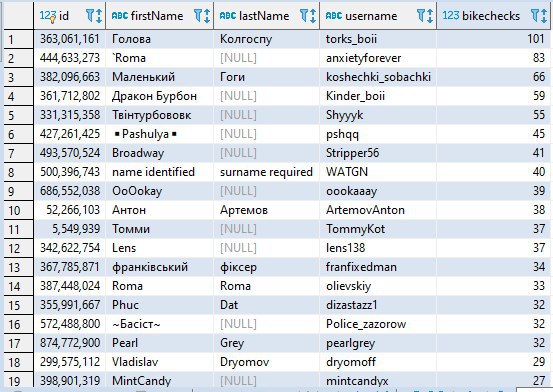Click cell with id 363,061,161

point(70,39)
